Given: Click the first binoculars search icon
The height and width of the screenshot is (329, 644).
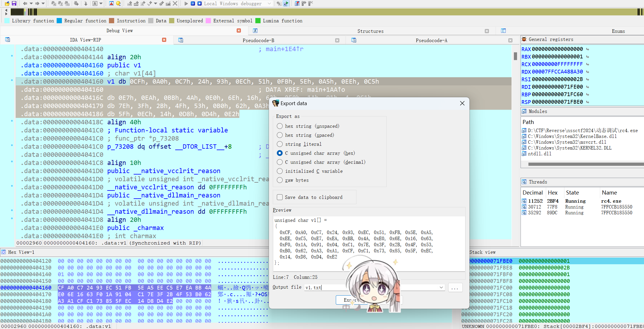Looking at the screenshot, I should 53,3.
